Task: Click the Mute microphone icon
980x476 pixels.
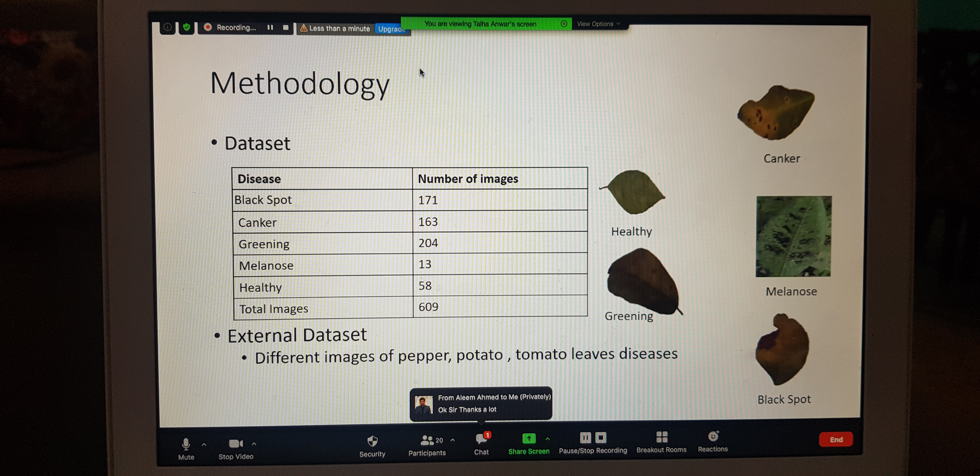Action: tap(186, 444)
